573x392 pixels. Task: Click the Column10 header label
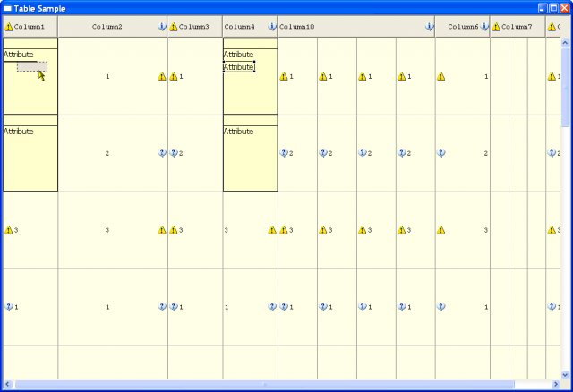(296, 27)
